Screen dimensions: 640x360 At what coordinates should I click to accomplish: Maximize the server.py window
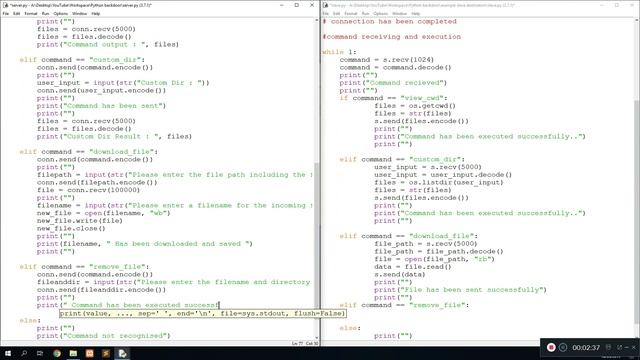297,5
